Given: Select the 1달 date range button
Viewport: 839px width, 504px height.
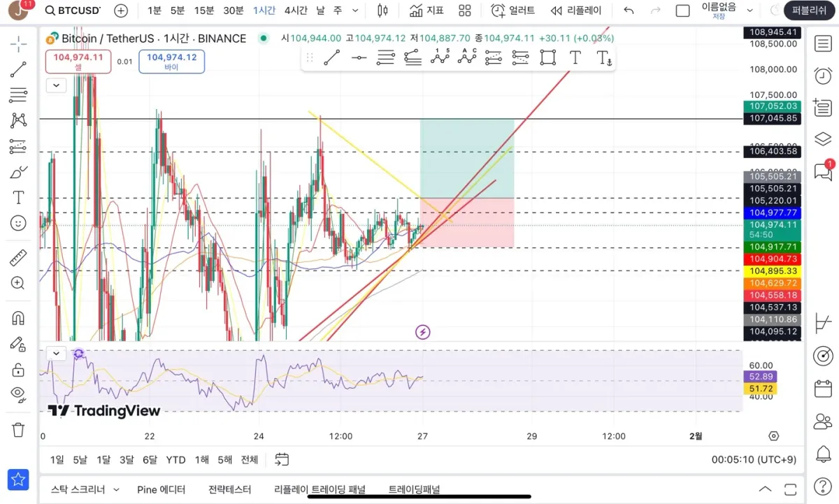Looking at the screenshot, I should [x=103, y=459].
